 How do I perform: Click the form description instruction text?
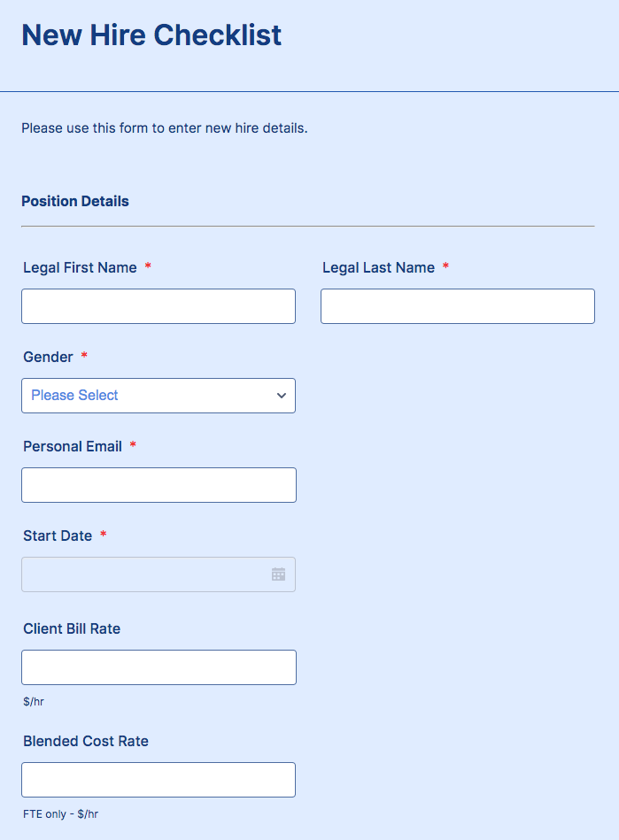pyautogui.click(x=165, y=128)
